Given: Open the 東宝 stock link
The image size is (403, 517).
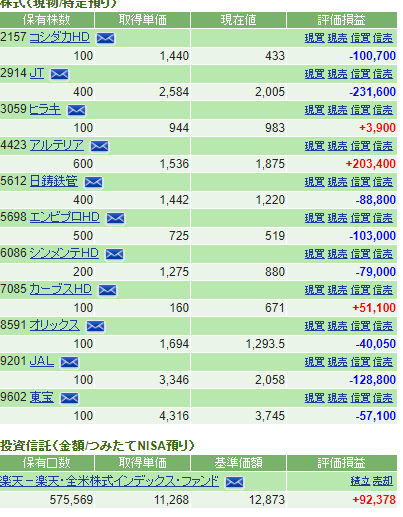Looking at the screenshot, I should 42,397.
